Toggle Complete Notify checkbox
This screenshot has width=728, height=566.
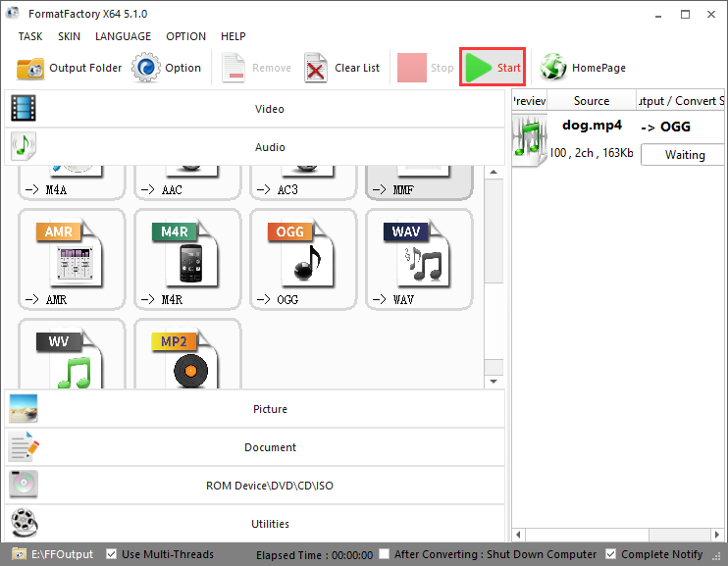(611, 554)
